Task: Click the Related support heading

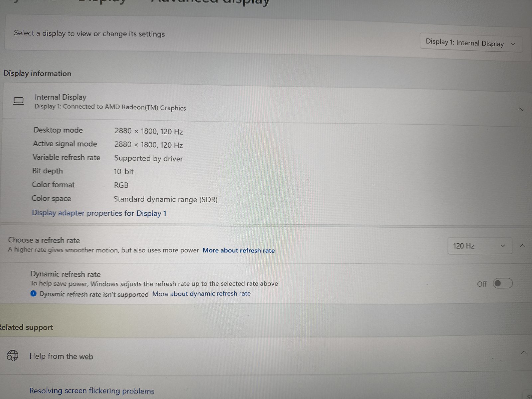Action: (27, 327)
